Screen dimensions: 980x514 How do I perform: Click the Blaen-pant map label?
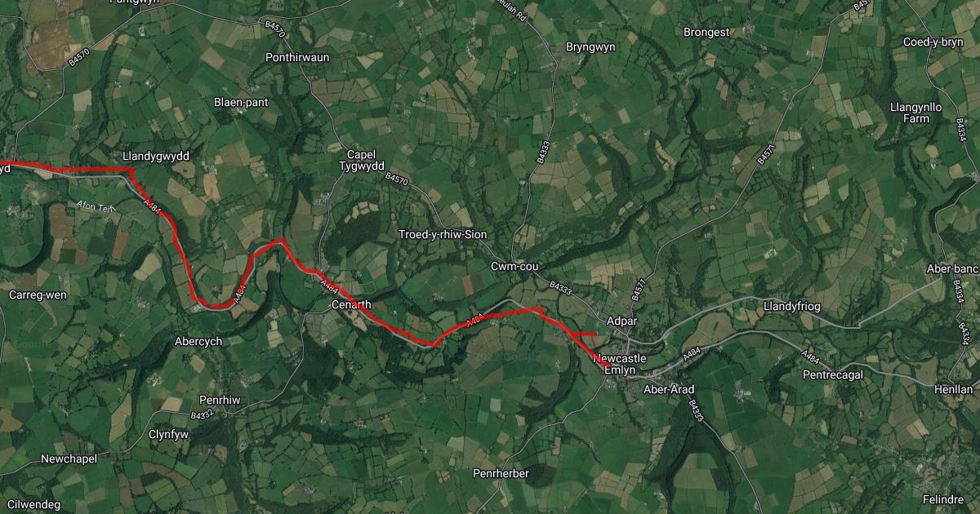point(240,102)
